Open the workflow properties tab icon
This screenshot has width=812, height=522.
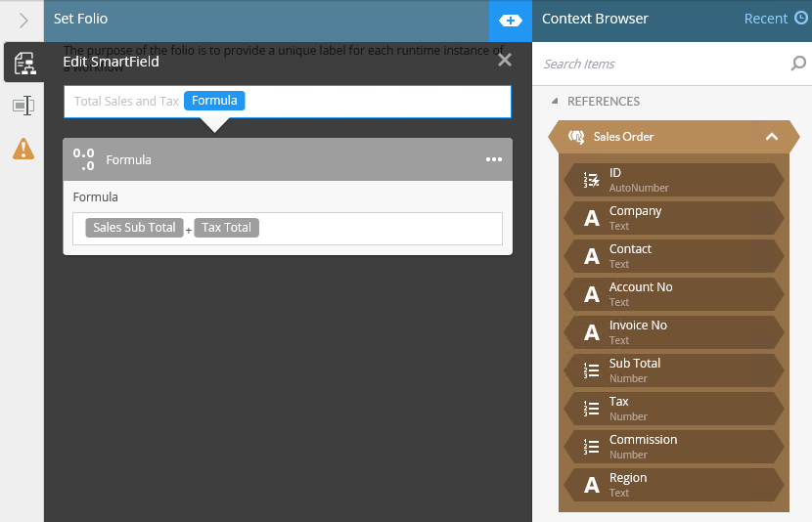click(24, 64)
